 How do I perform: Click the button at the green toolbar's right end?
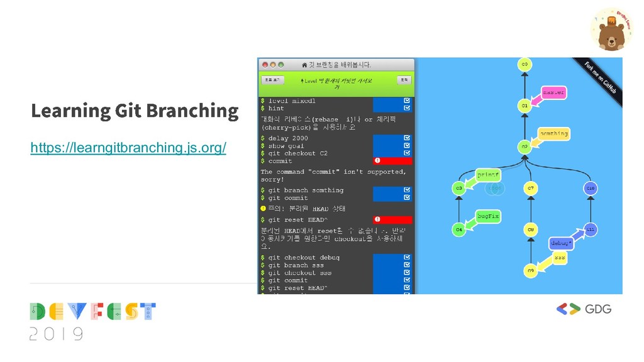click(404, 80)
